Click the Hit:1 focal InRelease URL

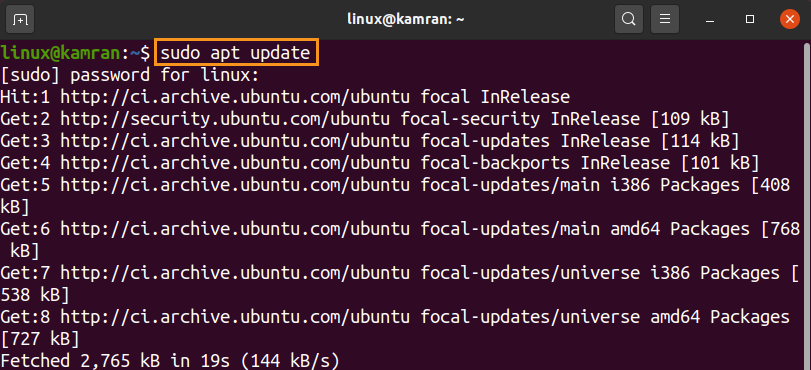click(x=235, y=97)
